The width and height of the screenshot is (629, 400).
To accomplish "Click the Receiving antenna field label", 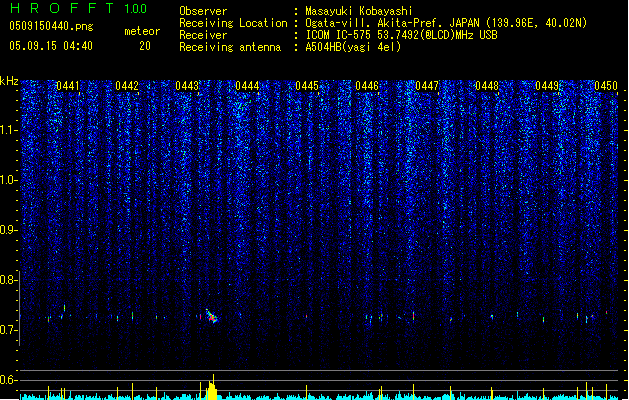I will coord(230,47).
